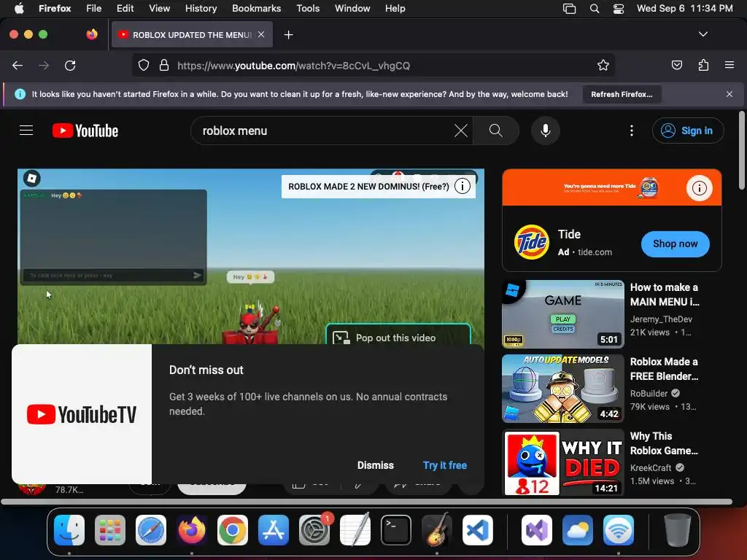Image resolution: width=747 pixels, height=560 pixels.
Task: Open Trash from the dock
Action: (678, 530)
